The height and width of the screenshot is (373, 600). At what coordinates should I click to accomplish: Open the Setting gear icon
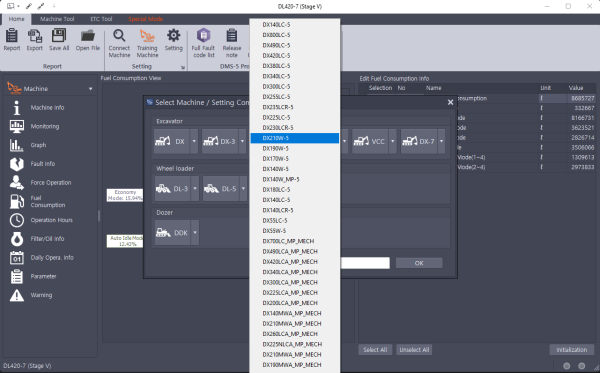point(173,40)
